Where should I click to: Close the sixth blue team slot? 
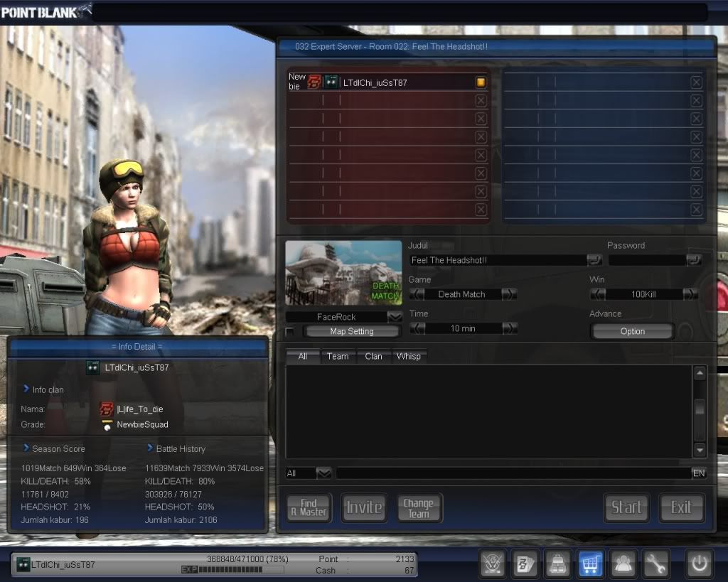(x=696, y=173)
